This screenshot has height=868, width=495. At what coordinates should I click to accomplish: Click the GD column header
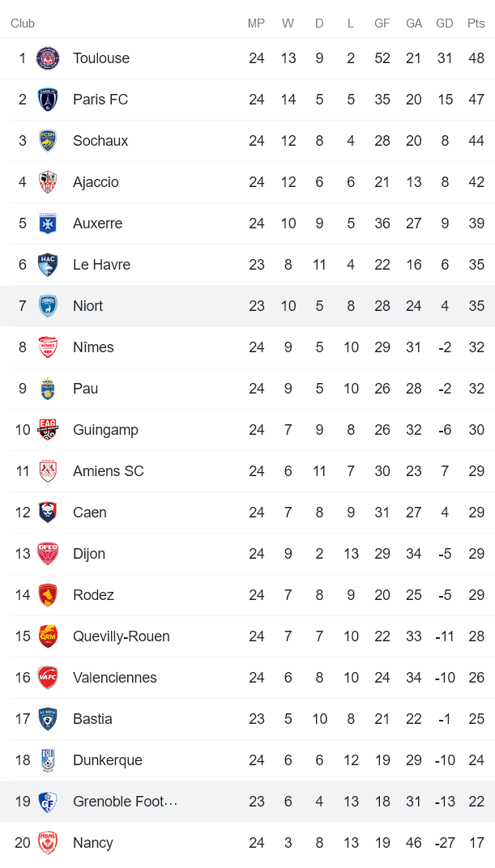coord(445,23)
